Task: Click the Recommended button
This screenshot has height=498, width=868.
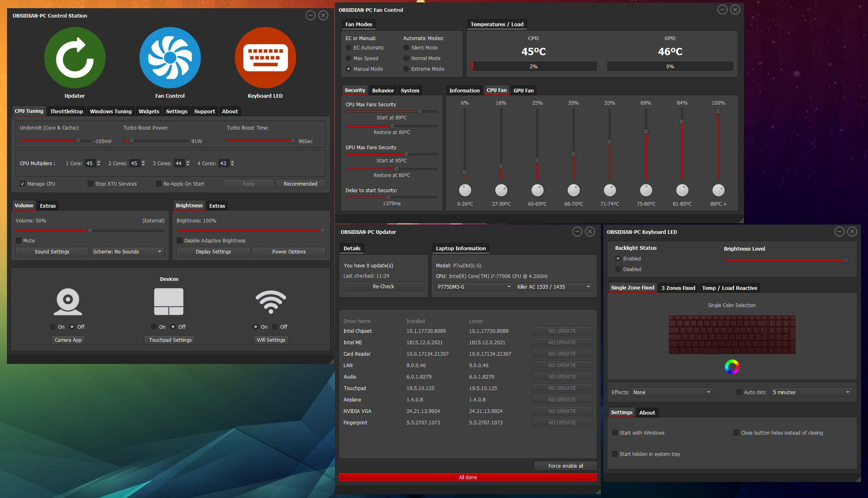Action: (x=301, y=184)
